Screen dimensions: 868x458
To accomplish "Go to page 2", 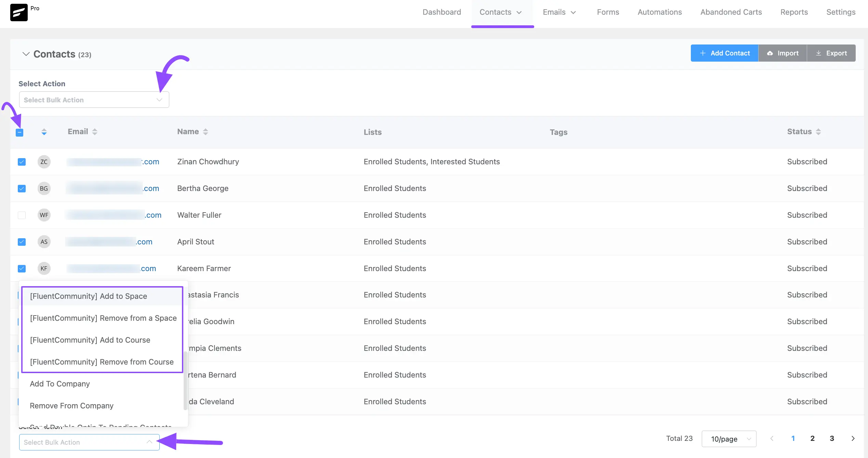I will pos(813,438).
